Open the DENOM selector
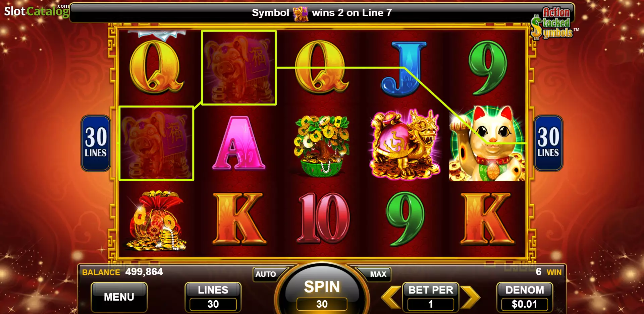 (x=525, y=297)
